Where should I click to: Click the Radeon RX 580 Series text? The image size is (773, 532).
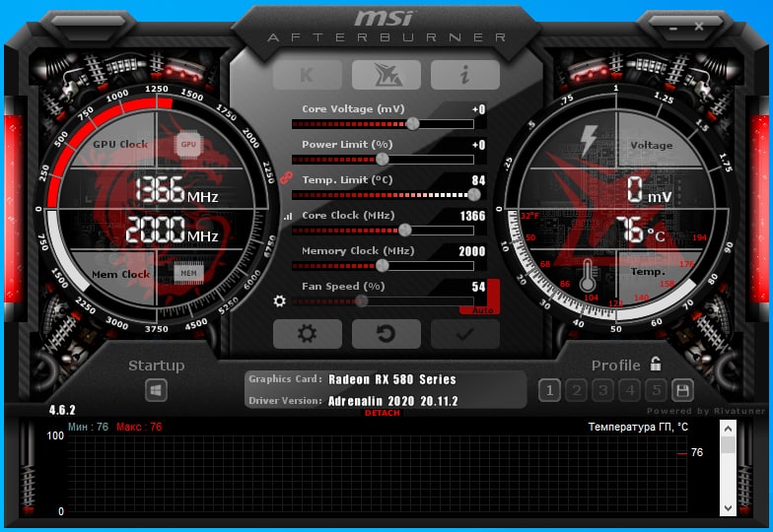pos(392,379)
